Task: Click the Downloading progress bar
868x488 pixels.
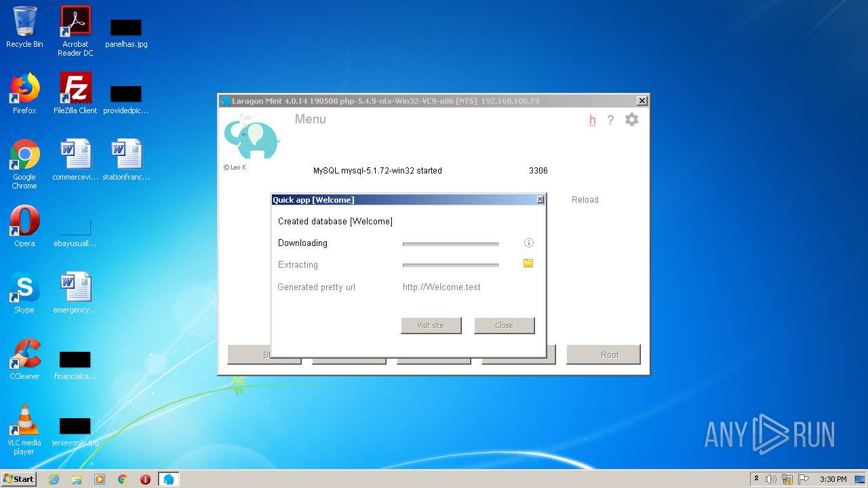Action: click(x=450, y=243)
